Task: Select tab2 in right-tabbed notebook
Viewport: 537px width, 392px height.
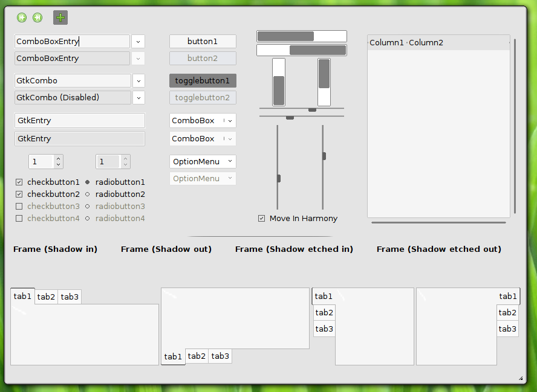Action: click(x=507, y=312)
